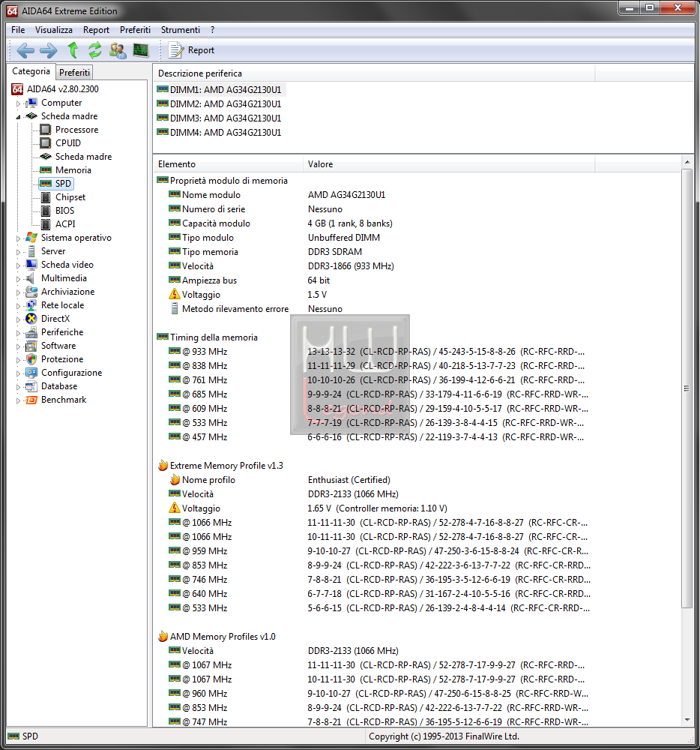Click the scroll up arrow of details list

(x=687, y=163)
